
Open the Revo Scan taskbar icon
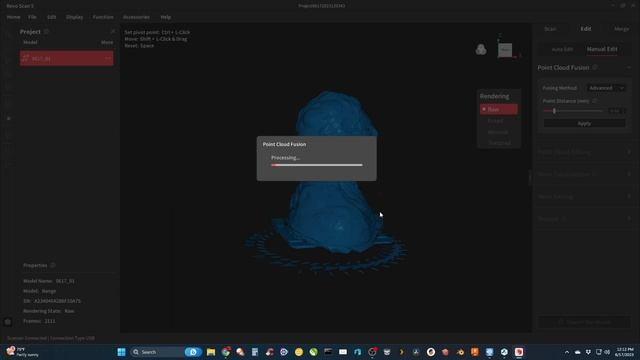pos(519,352)
